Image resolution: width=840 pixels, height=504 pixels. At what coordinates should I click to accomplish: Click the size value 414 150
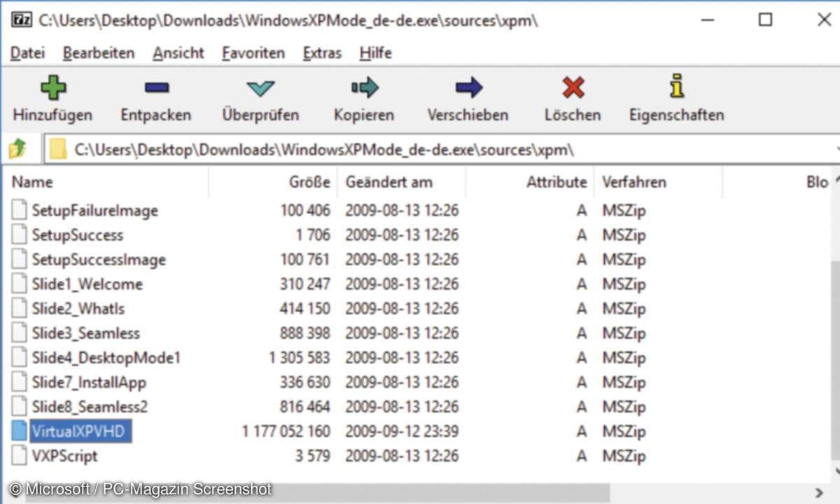point(304,308)
